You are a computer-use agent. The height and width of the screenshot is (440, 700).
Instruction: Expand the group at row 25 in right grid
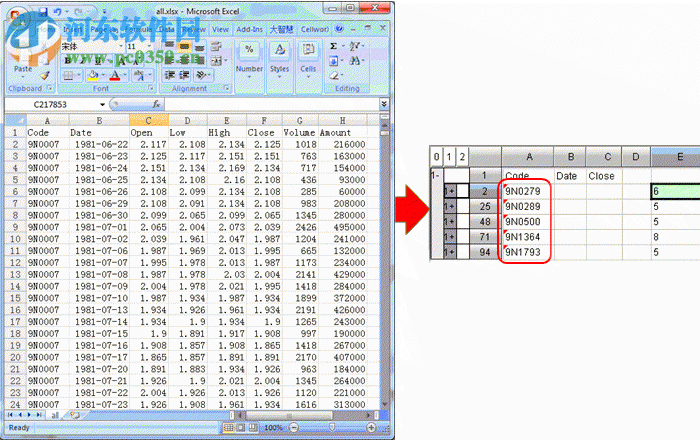(x=450, y=207)
